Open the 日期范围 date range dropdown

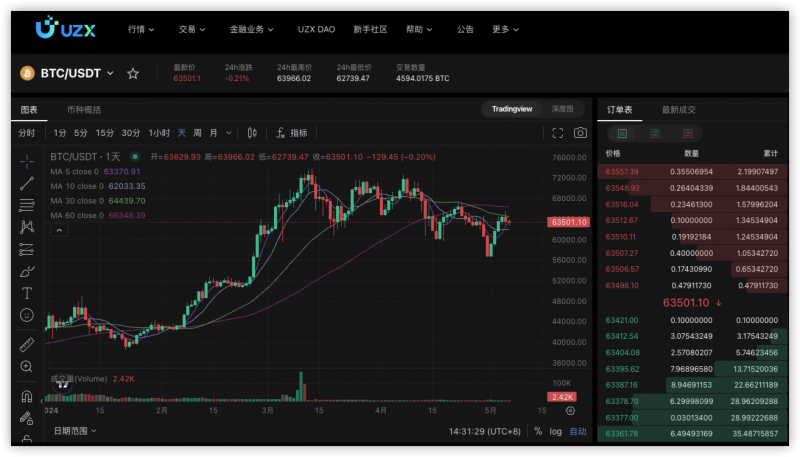(75, 431)
